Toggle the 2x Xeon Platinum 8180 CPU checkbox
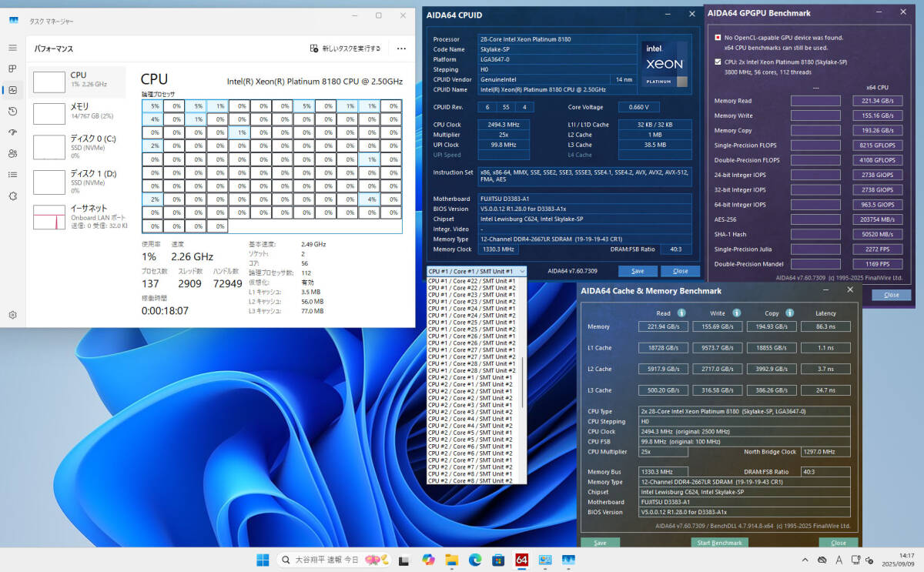The height and width of the screenshot is (572, 924). pyautogui.click(x=718, y=61)
